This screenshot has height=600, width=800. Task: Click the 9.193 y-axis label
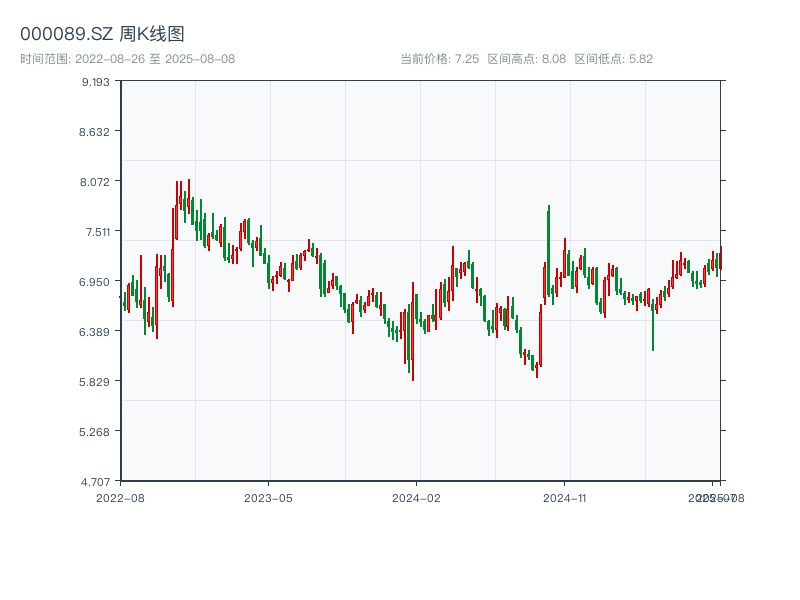(x=96, y=82)
